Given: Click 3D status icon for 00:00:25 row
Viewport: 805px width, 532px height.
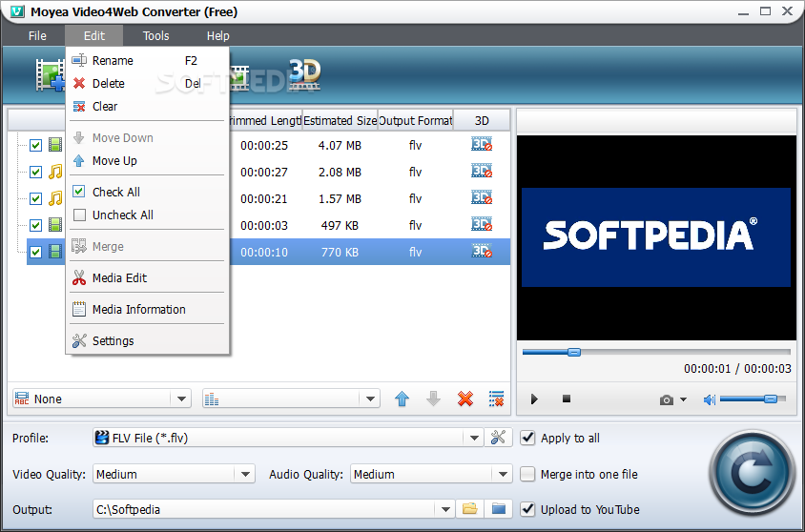Looking at the screenshot, I should [482, 144].
